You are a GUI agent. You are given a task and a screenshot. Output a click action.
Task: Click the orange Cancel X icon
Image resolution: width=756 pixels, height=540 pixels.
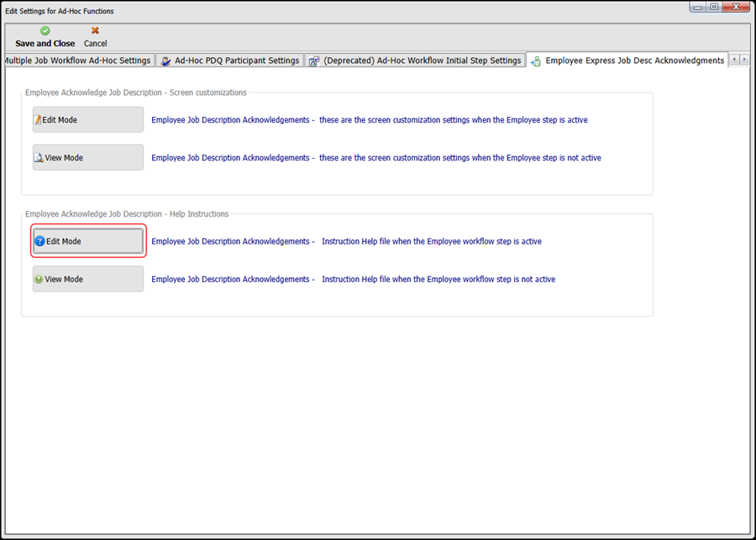(x=95, y=31)
